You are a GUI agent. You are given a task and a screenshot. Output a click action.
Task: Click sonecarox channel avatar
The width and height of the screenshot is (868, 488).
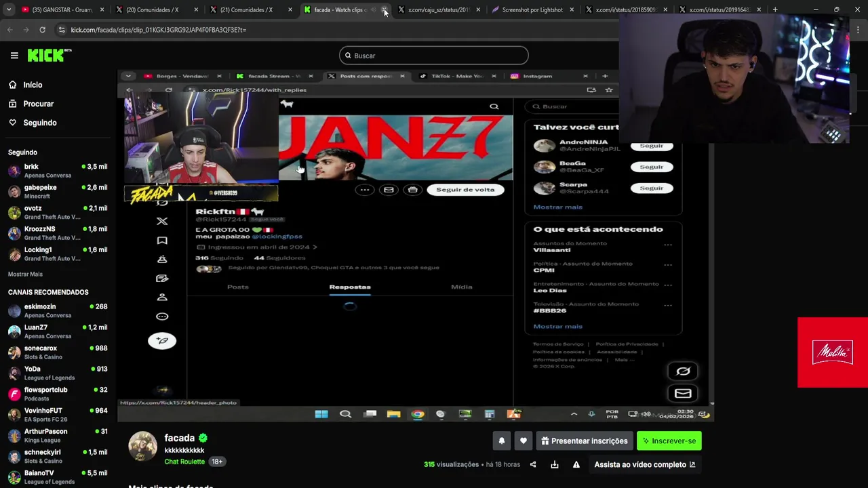point(14,352)
